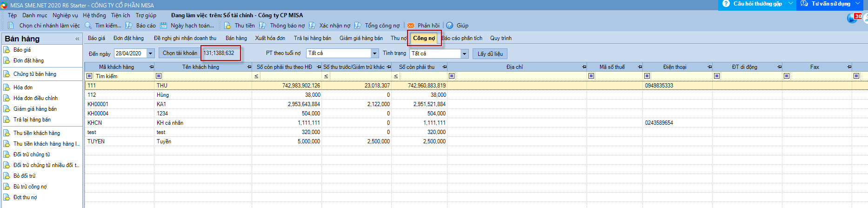The image size is (868, 208).
Task: Click the Ngày hạch toán calendar icon
Action: click(x=163, y=26)
